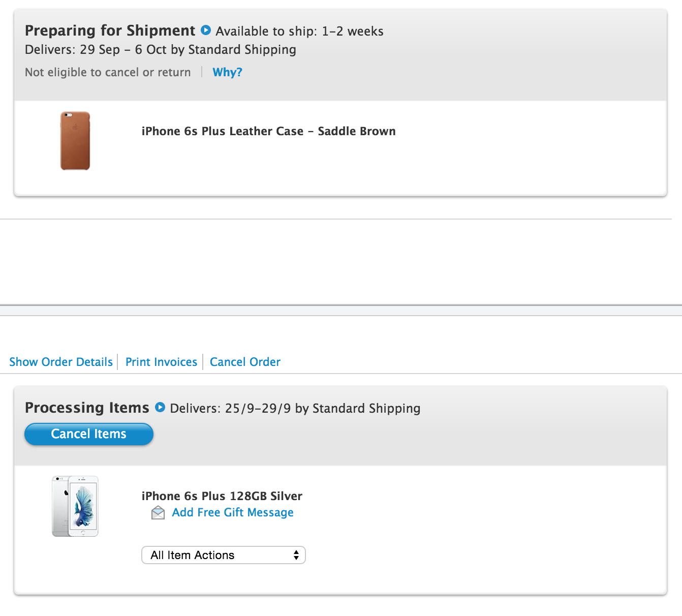Select the iPhone 6s Plus 128GB Silver title
This screenshot has width=682, height=616.
tap(222, 496)
